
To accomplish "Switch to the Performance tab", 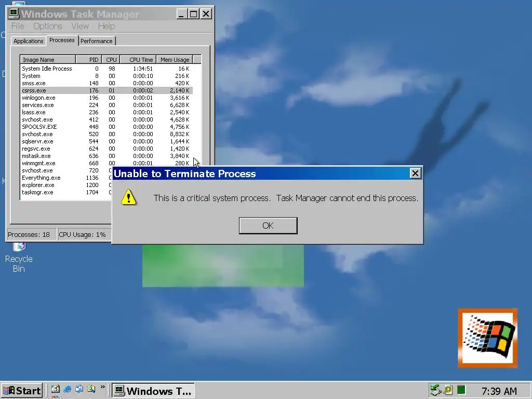I will pyautogui.click(x=96, y=41).
